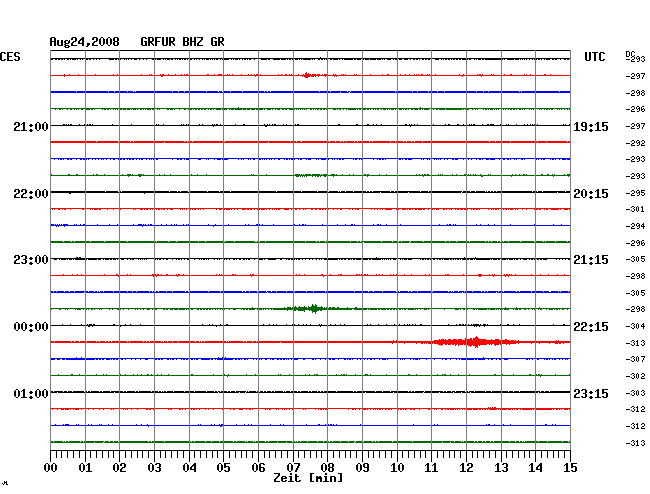This screenshot has height=494, width=650.
Task: Click the Zeit [min] axis title
Action: (308, 478)
